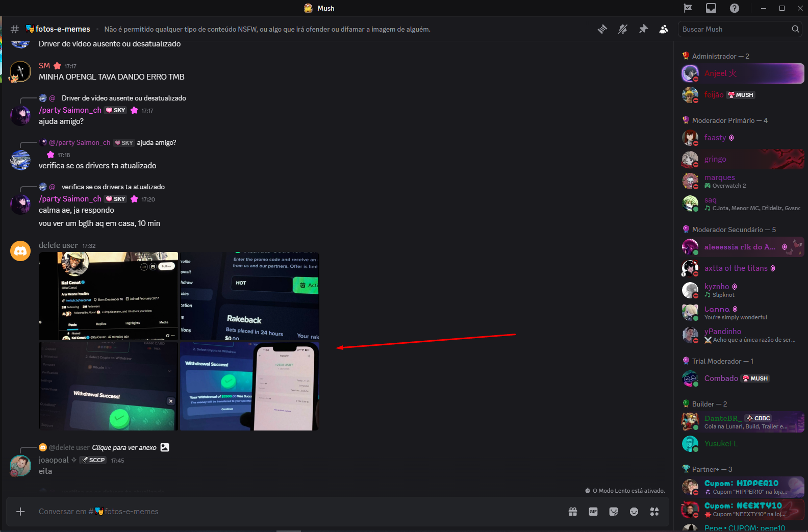Open member feijão in member list
The height and width of the screenshot is (532, 808).
tap(743, 95)
